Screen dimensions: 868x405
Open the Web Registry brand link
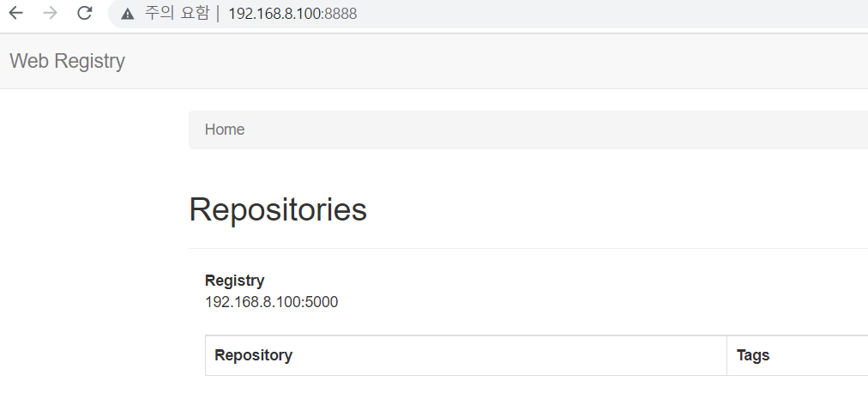[x=68, y=60]
